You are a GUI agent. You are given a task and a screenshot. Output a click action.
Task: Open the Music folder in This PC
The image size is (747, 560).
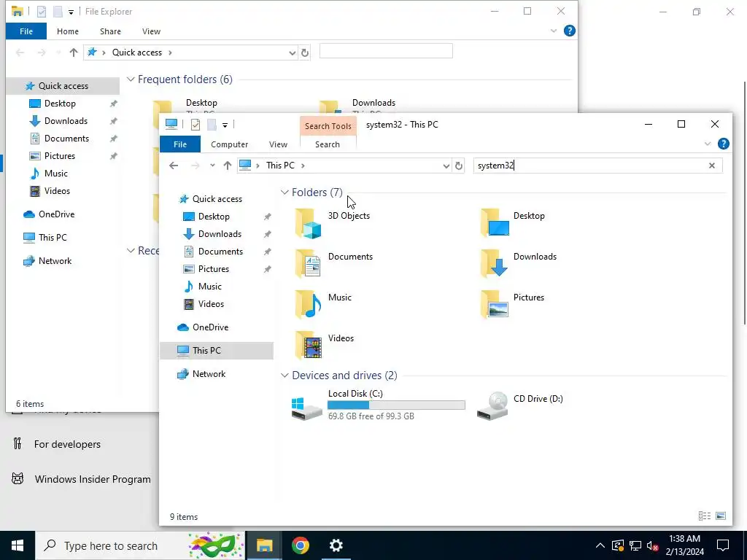tap(309, 305)
